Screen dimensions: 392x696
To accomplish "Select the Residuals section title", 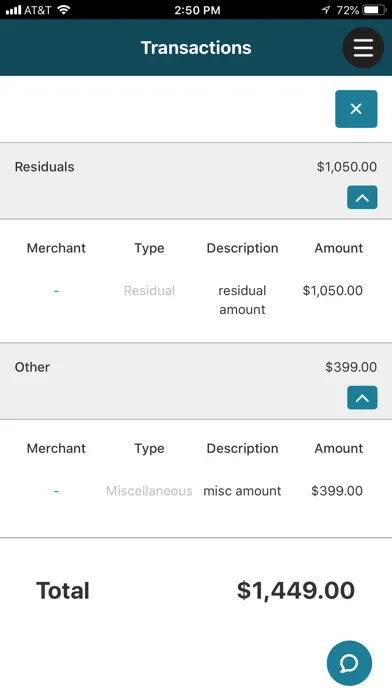I will (x=44, y=167).
